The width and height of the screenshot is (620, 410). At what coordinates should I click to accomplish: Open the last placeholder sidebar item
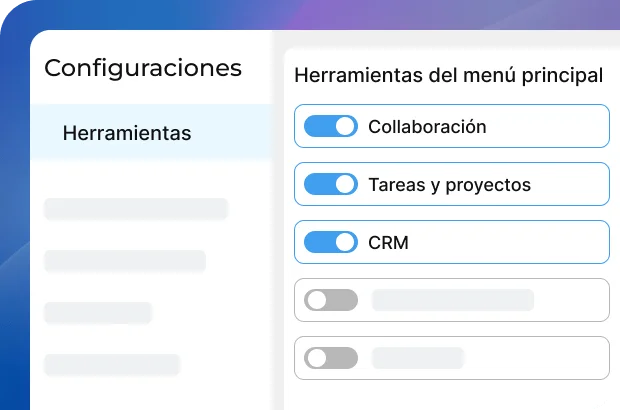(112, 365)
